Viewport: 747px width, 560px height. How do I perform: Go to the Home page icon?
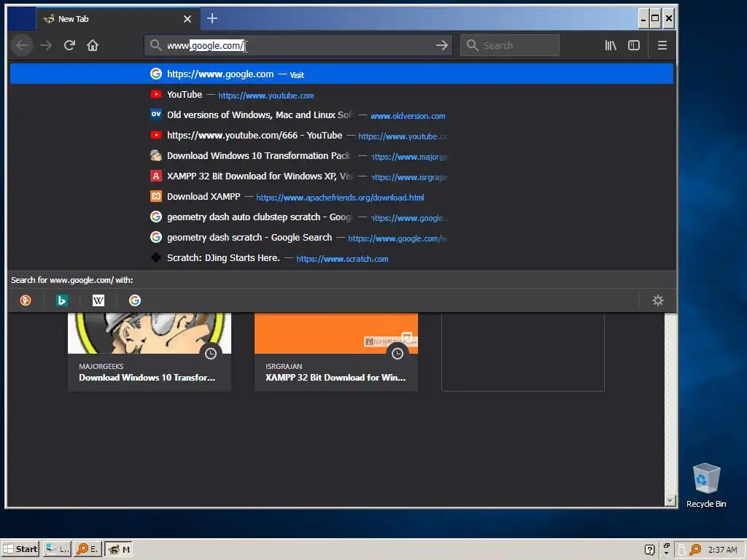click(93, 45)
